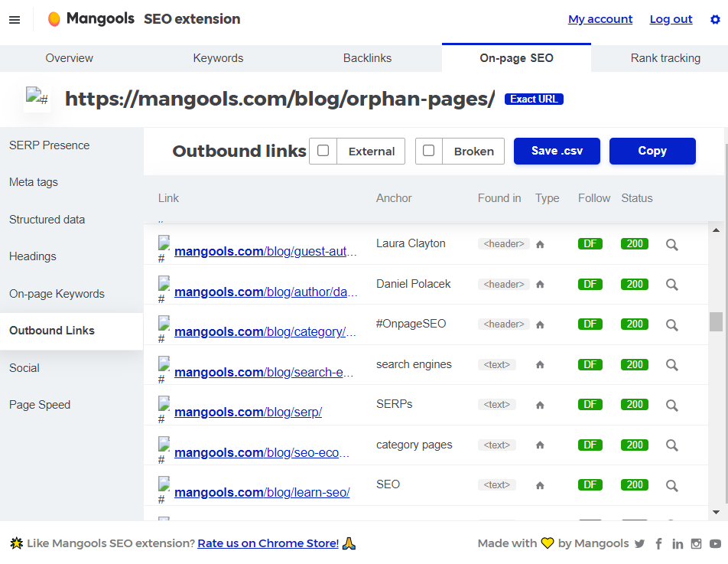Screen dimensions: 728x564
Task: Open the mangools.com/blog/guest-aut... link
Action: (x=265, y=251)
